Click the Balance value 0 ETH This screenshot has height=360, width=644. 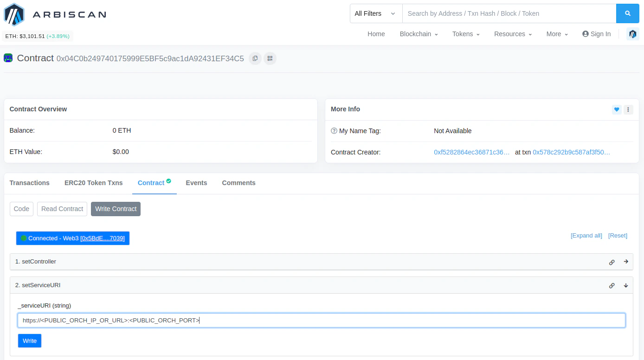(x=122, y=130)
